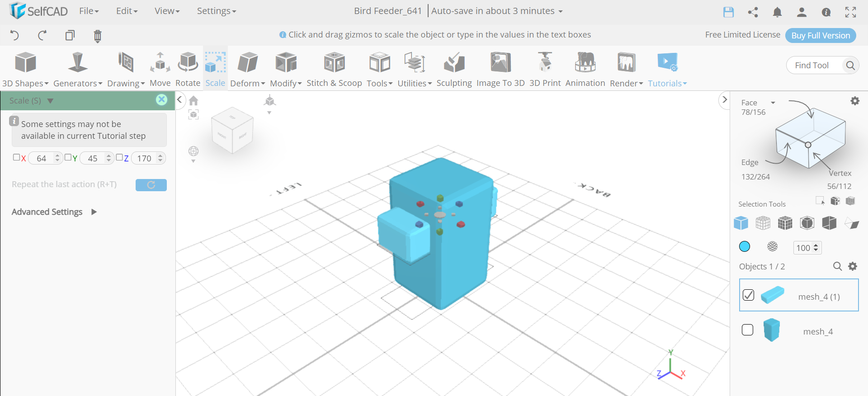Enable wireframe selection mode icon
Screen dimensions: 868x396
[x=763, y=223]
